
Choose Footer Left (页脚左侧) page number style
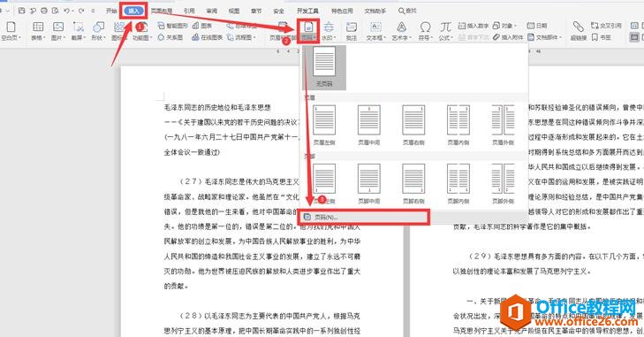tap(324, 183)
